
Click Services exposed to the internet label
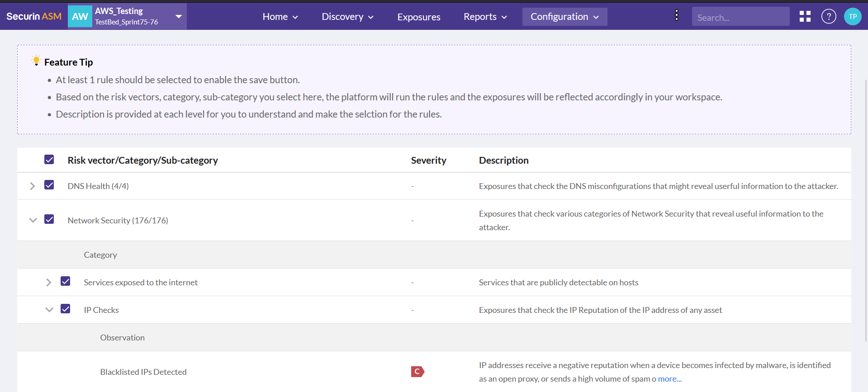click(141, 282)
